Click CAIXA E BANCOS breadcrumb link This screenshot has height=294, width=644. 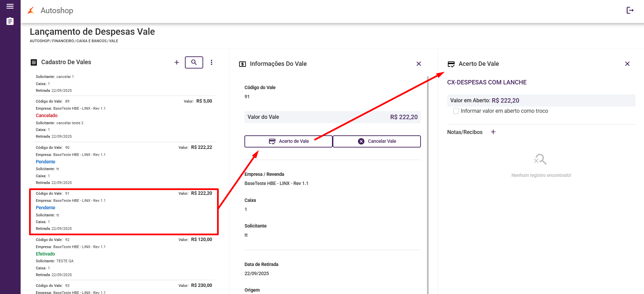[x=91, y=41]
